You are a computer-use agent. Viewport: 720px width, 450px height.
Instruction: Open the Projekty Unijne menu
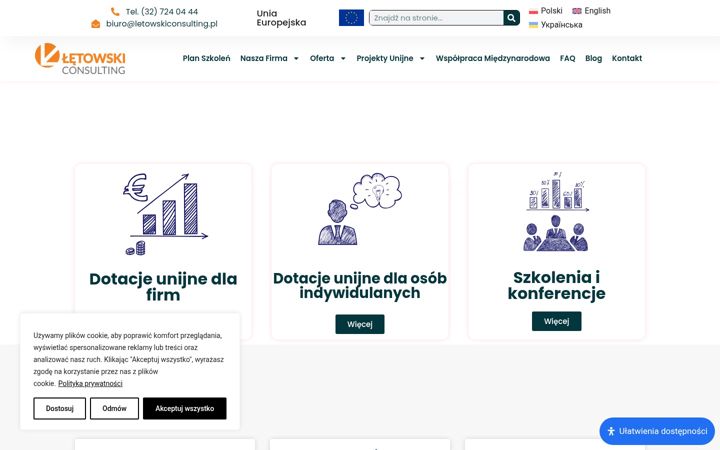pos(385,58)
